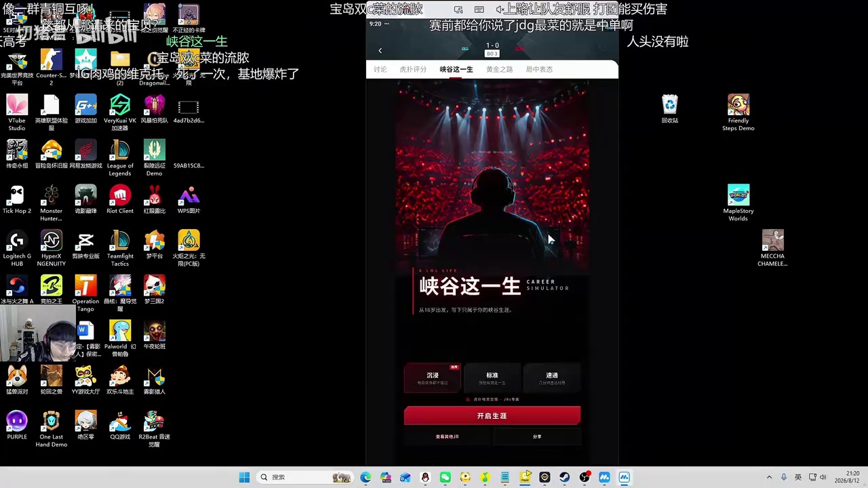Open 猛兽派对 corgi desktop icon
Screen dimensions: 868x488
(17, 380)
